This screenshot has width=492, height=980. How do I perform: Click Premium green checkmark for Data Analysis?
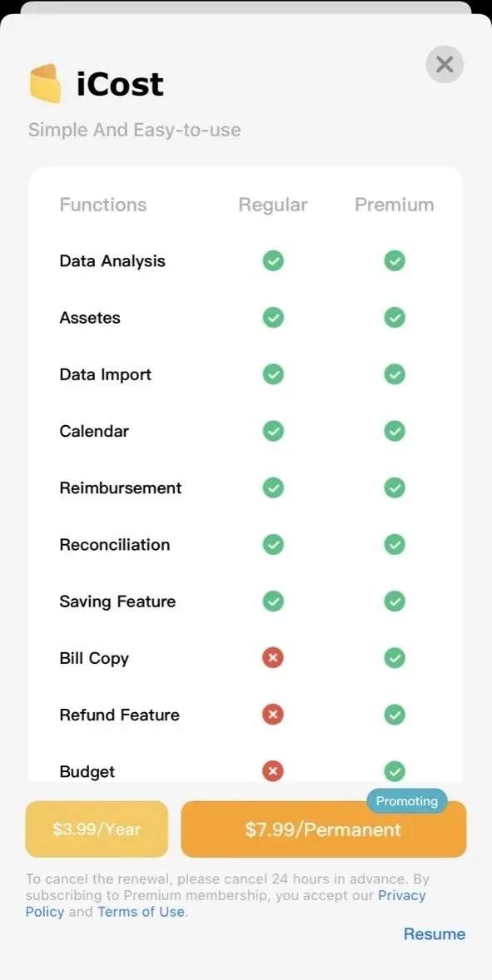tap(395, 260)
